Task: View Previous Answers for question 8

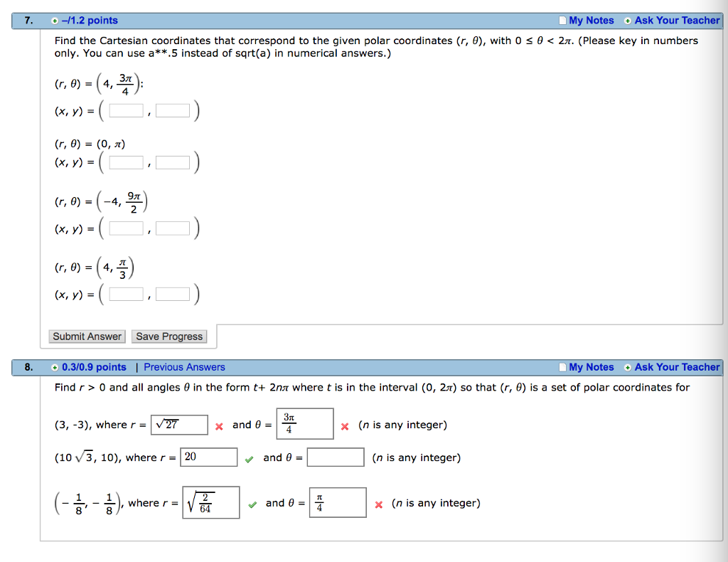Action: point(184,367)
